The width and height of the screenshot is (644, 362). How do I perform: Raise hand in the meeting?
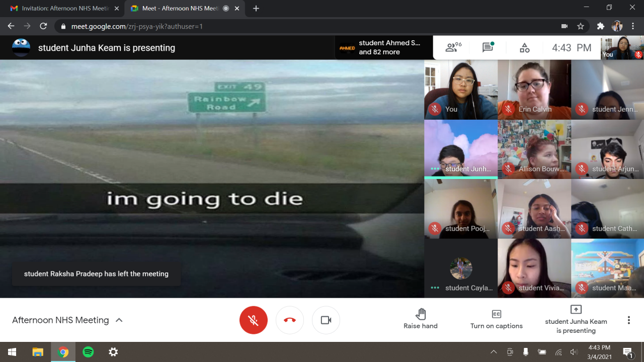click(421, 320)
